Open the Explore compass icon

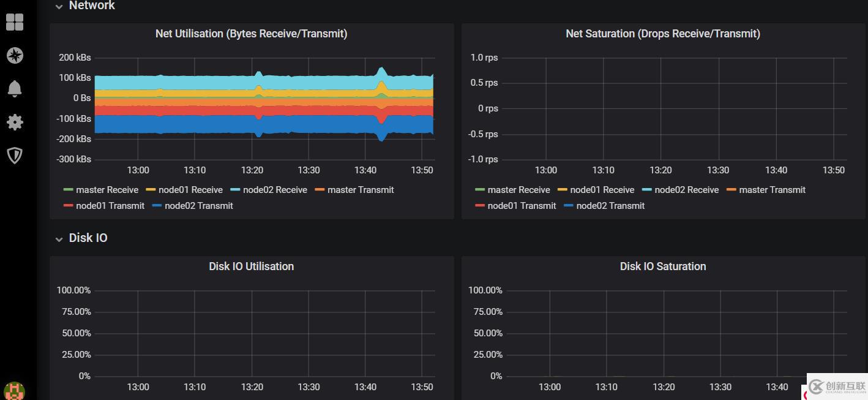pyautogui.click(x=15, y=56)
